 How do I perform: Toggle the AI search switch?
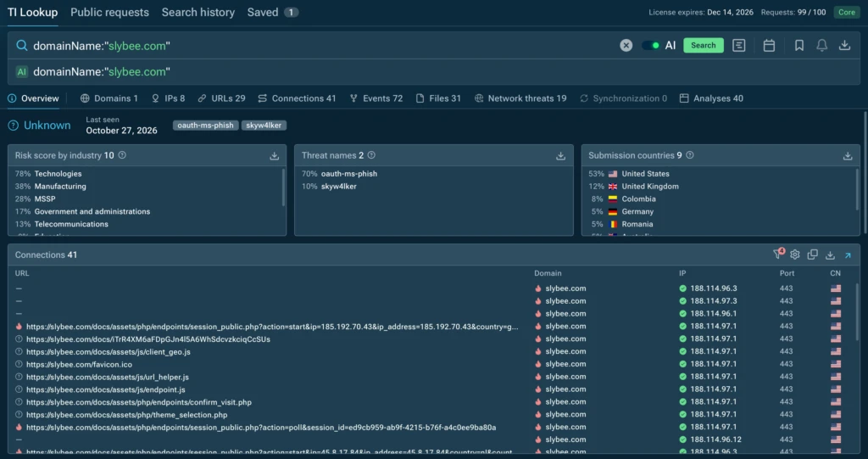tap(650, 46)
